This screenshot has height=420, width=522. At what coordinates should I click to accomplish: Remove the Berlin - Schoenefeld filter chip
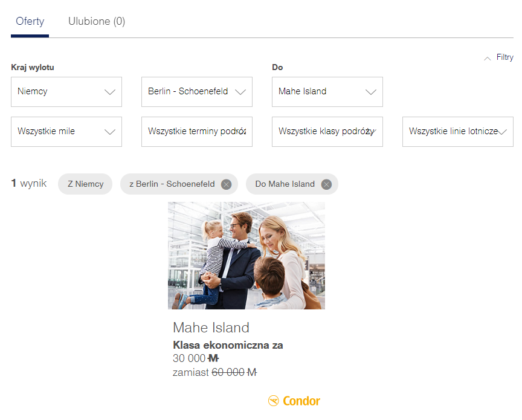point(227,184)
